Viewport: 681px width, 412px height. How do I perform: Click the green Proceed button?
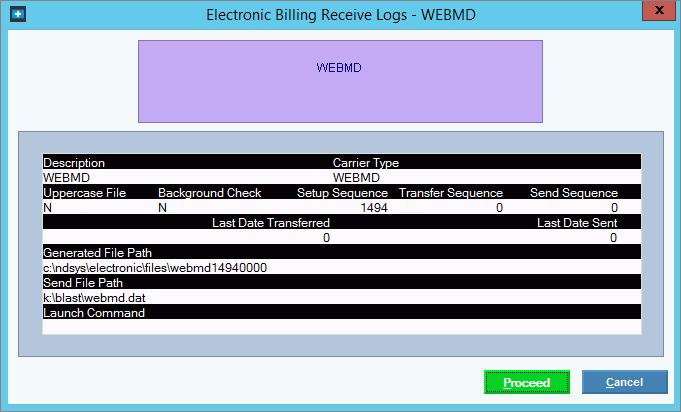(526, 382)
